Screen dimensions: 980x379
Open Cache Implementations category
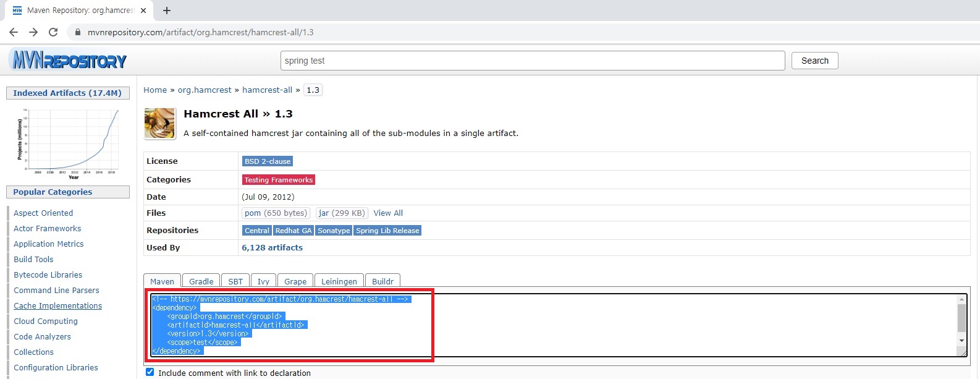(x=57, y=305)
